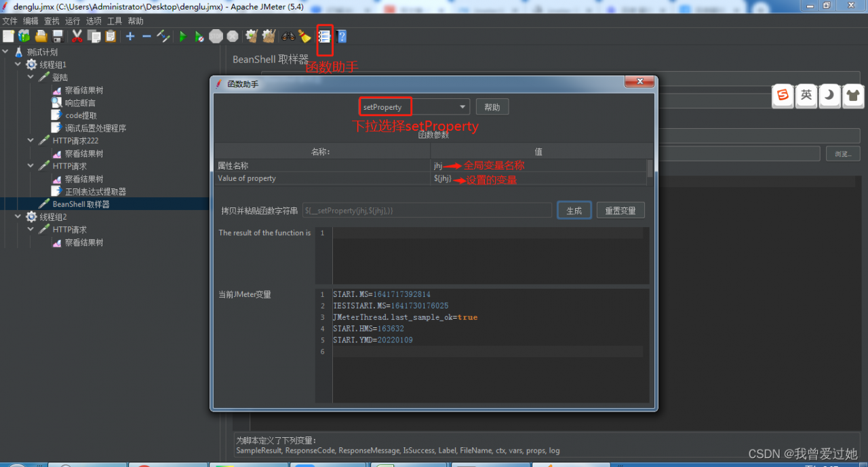
Task: Start test with no pauses icon
Action: 199,37
